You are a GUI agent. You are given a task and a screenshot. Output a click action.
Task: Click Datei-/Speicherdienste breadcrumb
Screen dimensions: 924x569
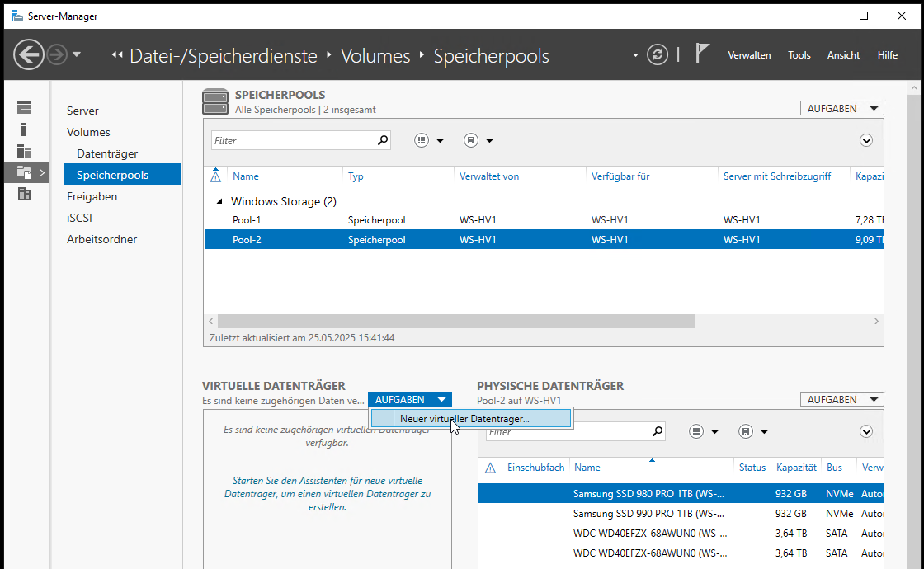(224, 56)
